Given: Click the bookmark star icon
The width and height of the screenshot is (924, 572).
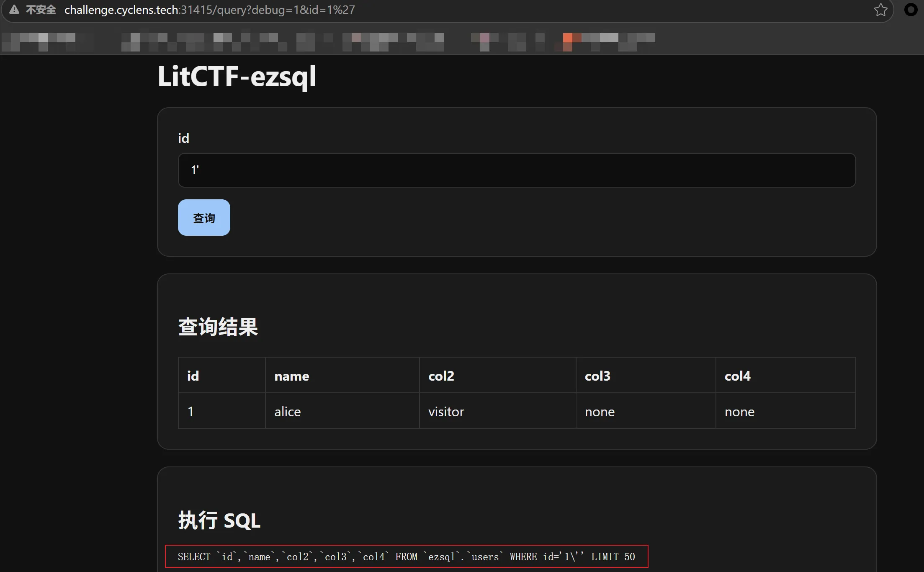Looking at the screenshot, I should [880, 10].
